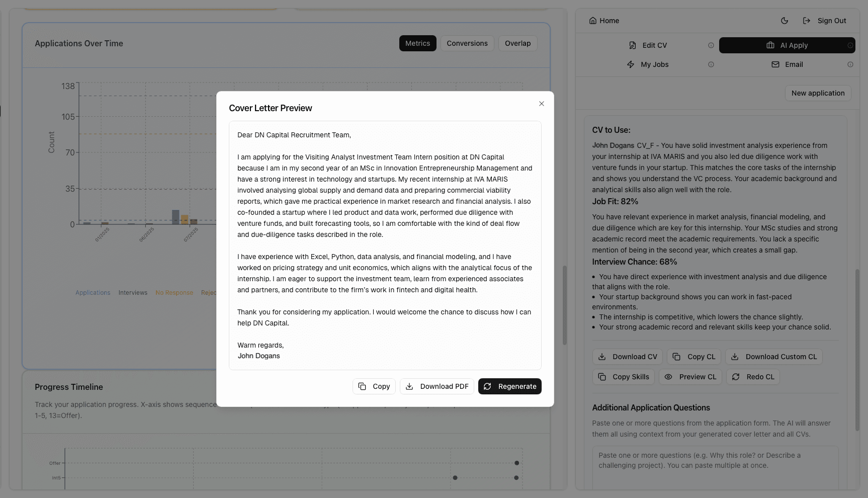The width and height of the screenshot is (868, 498).
Task: Click the eye icon on Preview CL
Action: pyautogui.click(x=668, y=377)
